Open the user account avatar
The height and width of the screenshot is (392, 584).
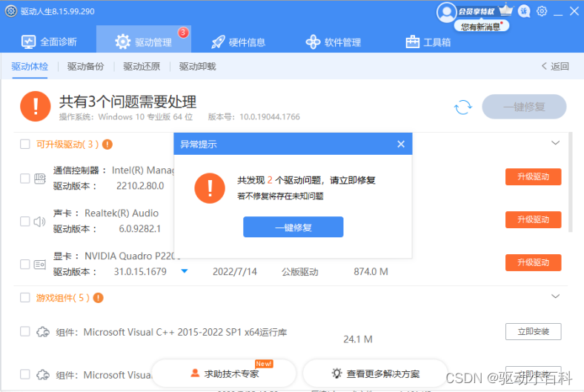[446, 12]
